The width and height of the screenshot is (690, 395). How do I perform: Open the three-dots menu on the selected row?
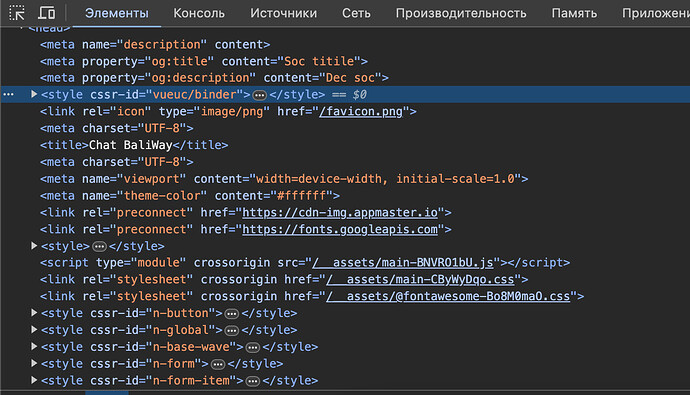[x=8, y=95]
